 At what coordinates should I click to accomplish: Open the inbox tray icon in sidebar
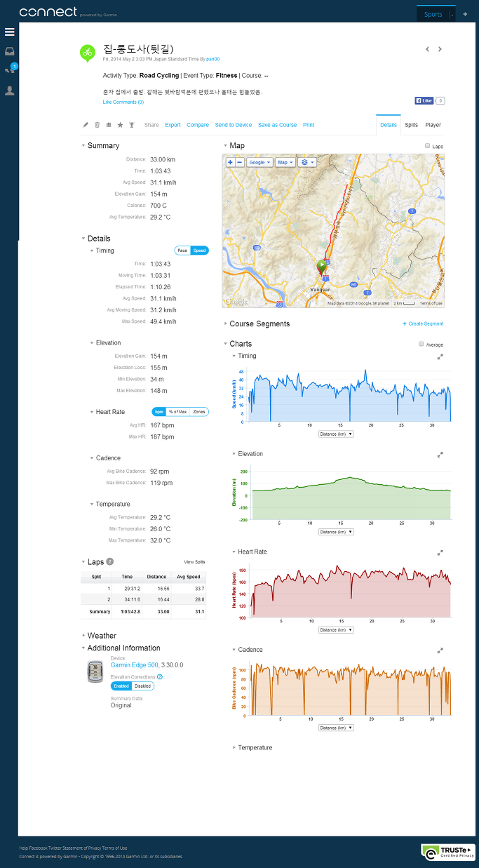(x=10, y=51)
